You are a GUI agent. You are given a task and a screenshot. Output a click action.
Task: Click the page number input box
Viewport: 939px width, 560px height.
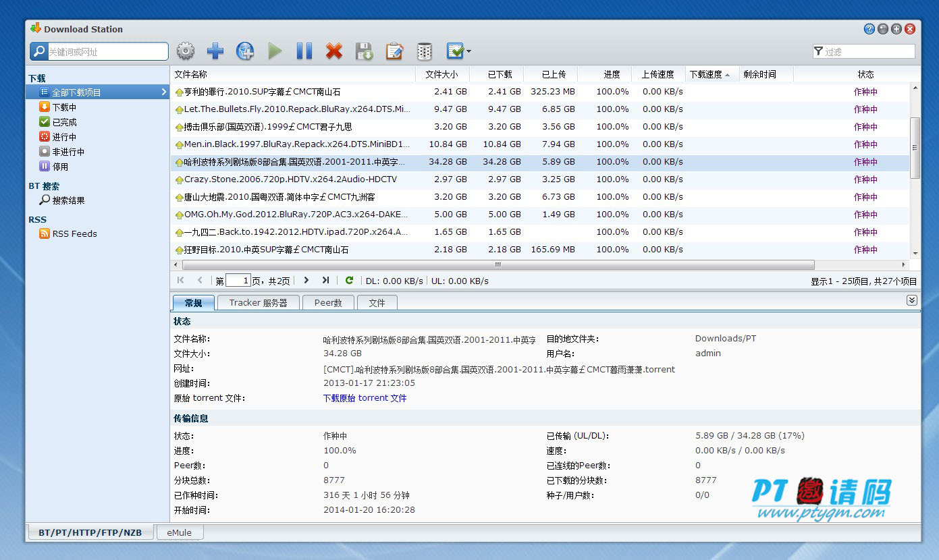coord(238,280)
